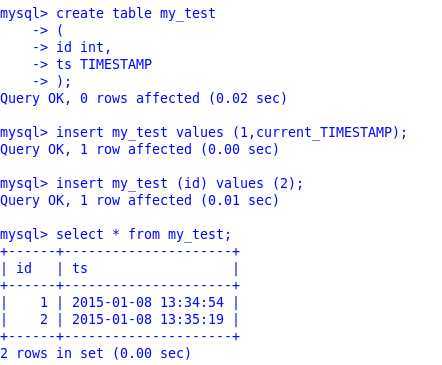Click the asterisk in the select query
Image resolution: width=442 pixels, height=365 pixels.
coord(116,233)
